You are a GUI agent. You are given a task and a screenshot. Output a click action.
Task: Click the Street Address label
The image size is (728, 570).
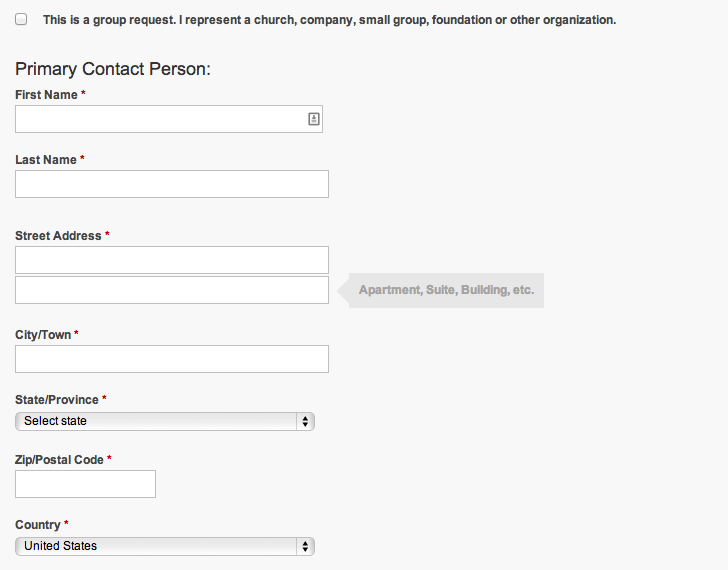(x=58, y=236)
